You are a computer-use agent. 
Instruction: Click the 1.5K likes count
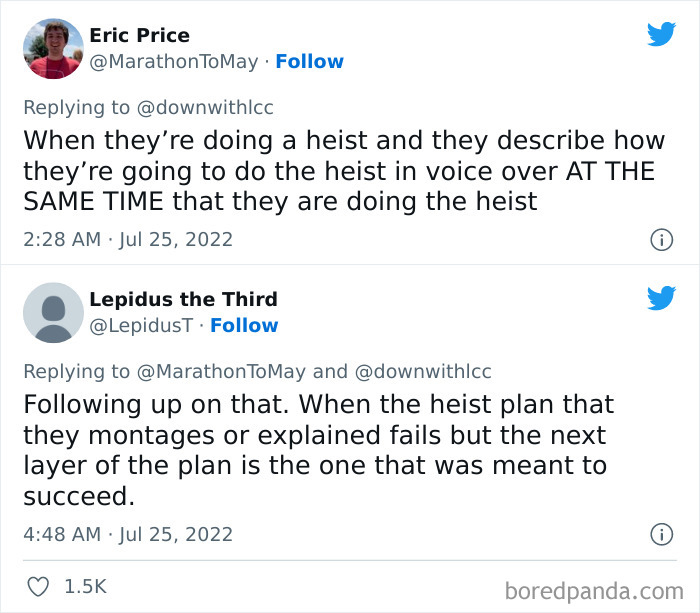(85, 587)
